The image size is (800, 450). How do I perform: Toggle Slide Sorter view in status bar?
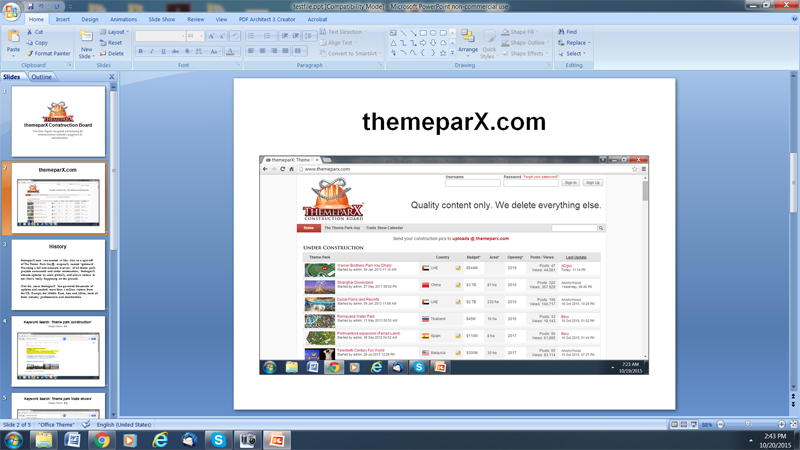click(x=685, y=425)
